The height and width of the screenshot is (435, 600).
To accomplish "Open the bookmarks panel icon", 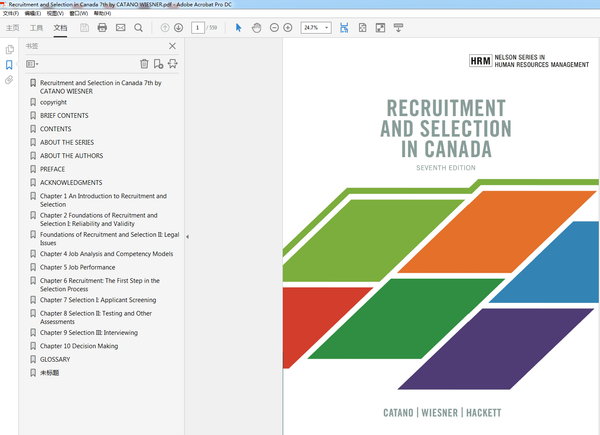I will click(x=9, y=65).
